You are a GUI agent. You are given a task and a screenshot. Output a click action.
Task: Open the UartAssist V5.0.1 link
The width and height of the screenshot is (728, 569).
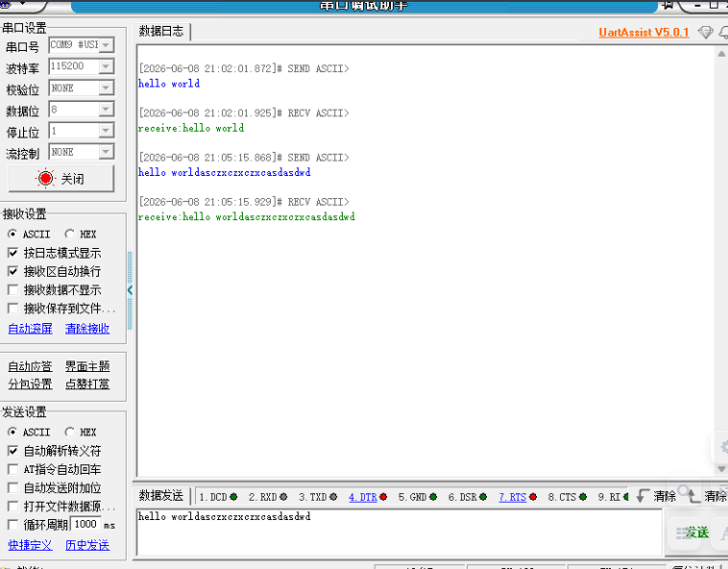coord(644,33)
